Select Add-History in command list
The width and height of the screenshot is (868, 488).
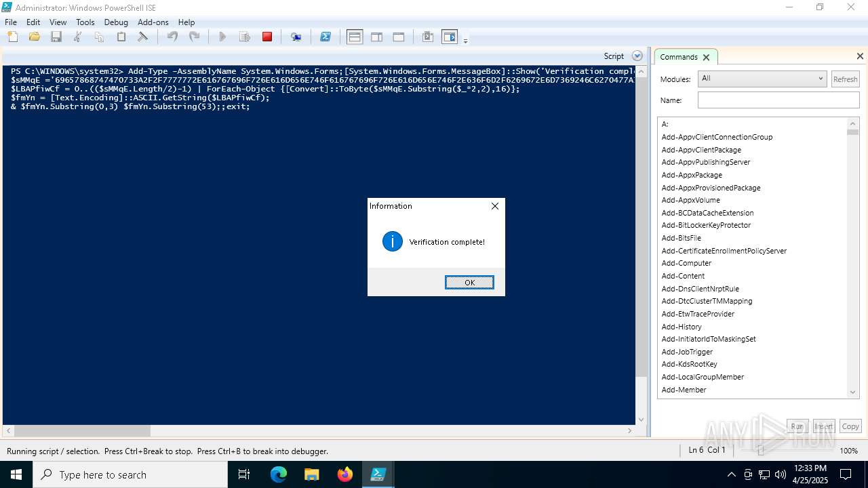tap(682, 327)
